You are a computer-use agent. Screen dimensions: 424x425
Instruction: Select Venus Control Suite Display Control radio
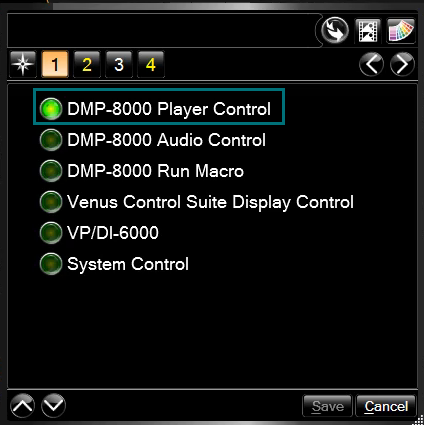(51, 202)
